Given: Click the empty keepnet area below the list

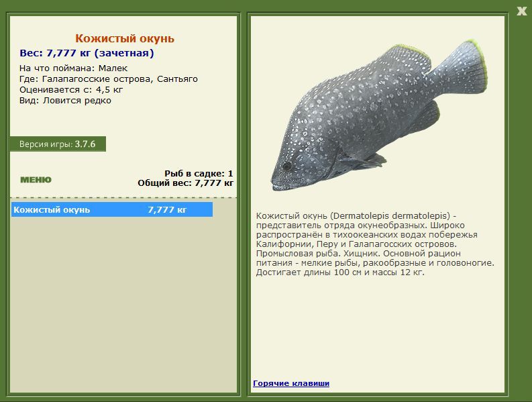Looking at the screenshot, I should pyautogui.click(x=124, y=302).
